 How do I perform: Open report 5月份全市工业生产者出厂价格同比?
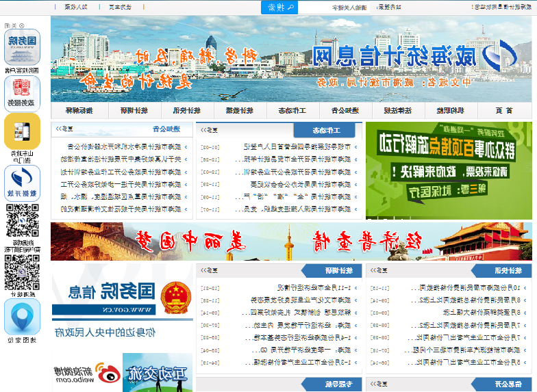[464, 363]
